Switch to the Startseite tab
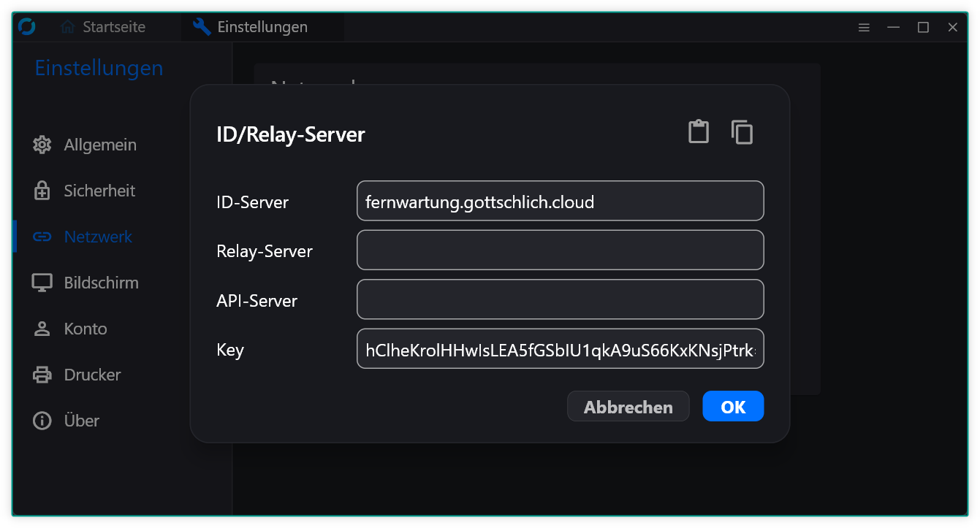The image size is (980, 528). click(x=103, y=27)
